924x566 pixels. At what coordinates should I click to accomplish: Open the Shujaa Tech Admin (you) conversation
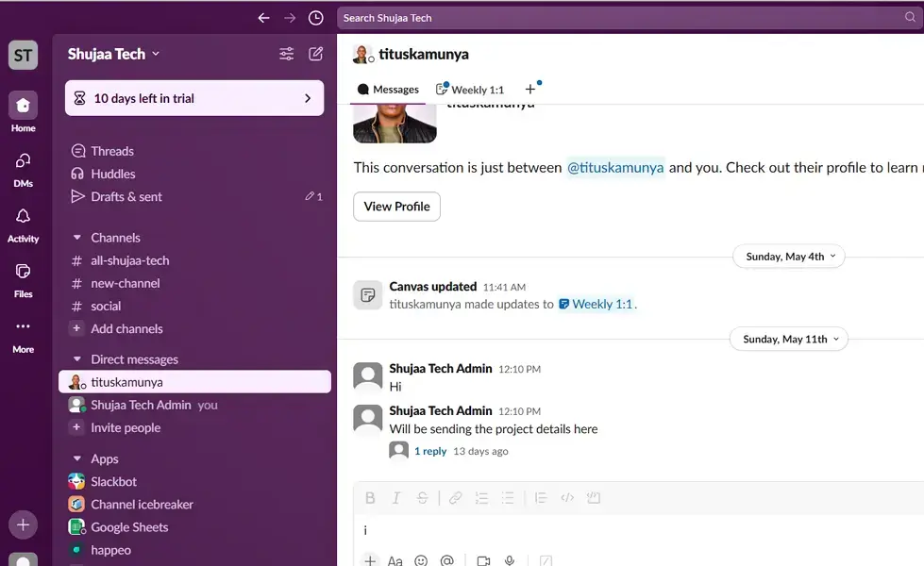click(194, 405)
